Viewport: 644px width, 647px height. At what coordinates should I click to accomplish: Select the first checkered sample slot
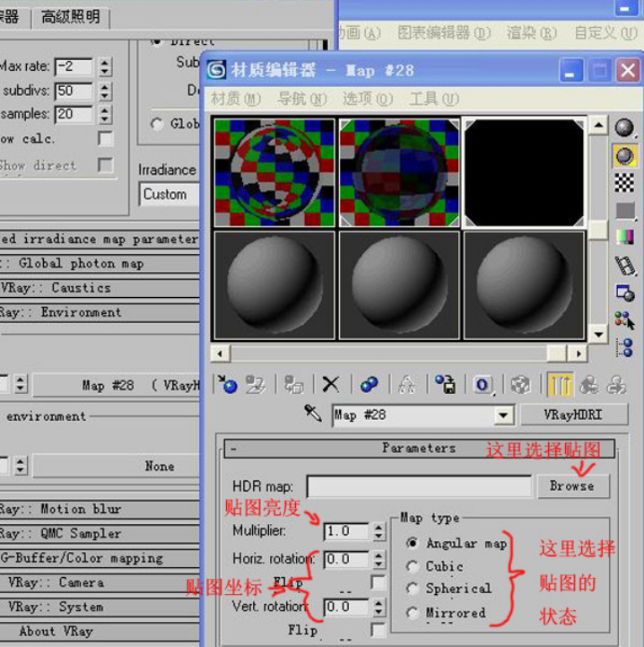(274, 172)
